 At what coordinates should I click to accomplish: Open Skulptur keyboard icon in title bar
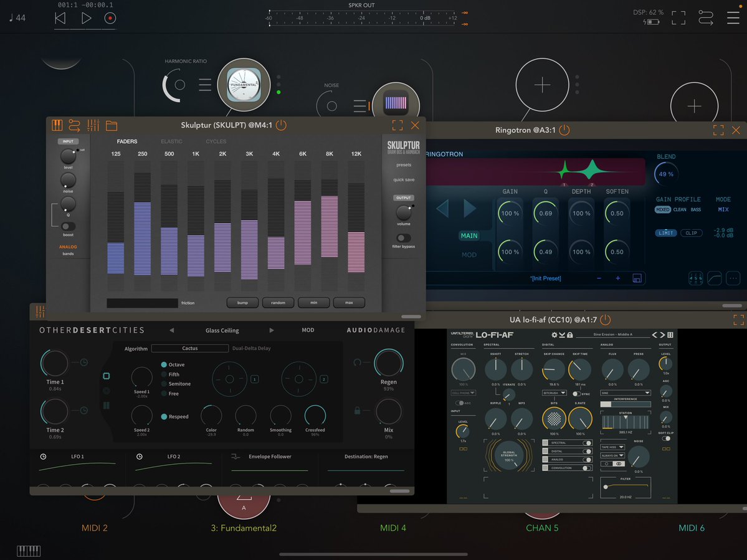pos(57,125)
